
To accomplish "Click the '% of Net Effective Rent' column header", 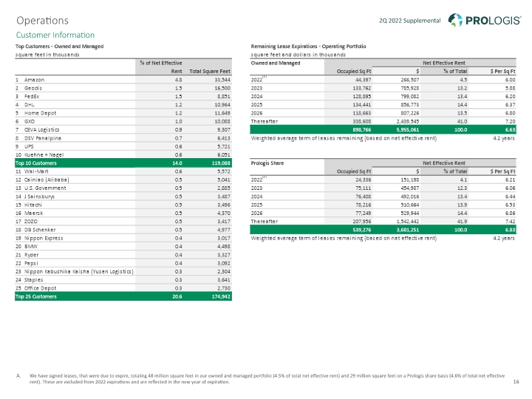I will point(161,67).
